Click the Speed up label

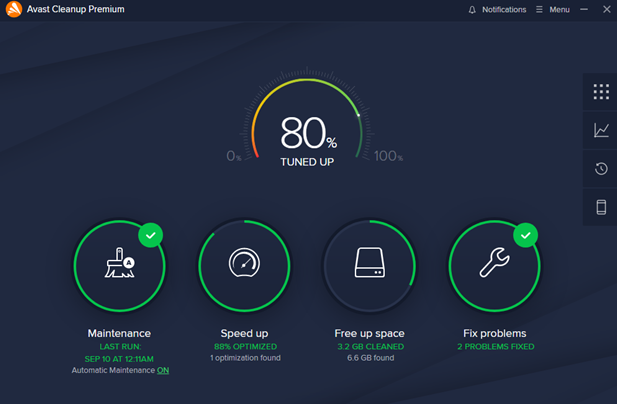coord(244,333)
